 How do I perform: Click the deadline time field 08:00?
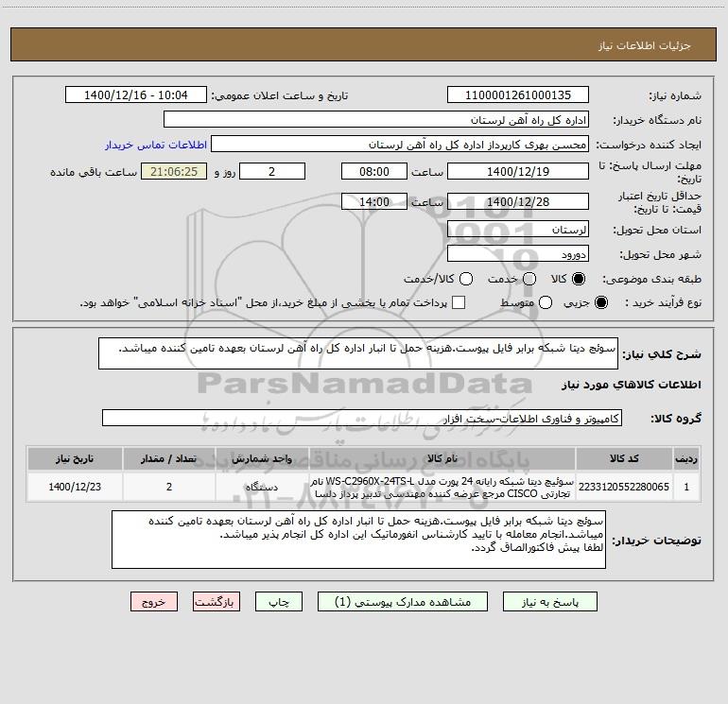point(374,171)
